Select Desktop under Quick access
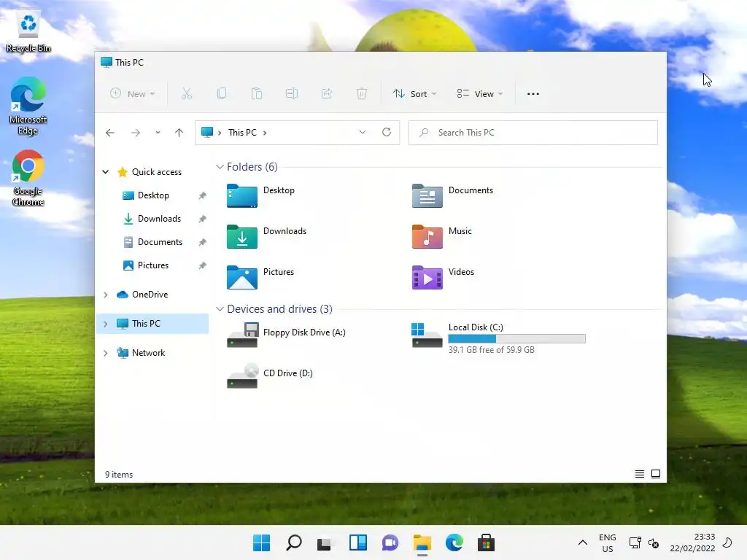This screenshot has width=747, height=560. (153, 195)
